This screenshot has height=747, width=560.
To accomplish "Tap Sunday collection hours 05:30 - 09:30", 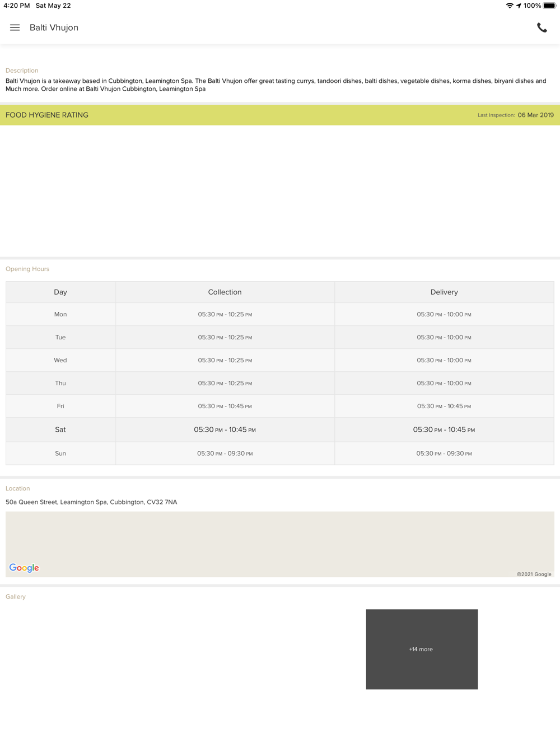I will [225, 454].
